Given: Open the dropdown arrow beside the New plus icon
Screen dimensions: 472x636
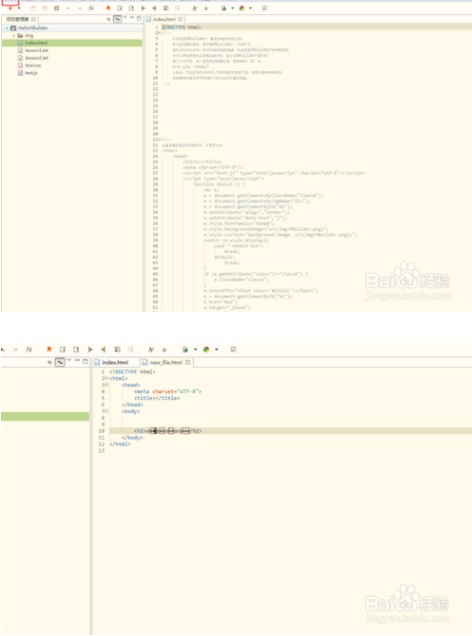Looking at the screenshot, I should 19,8.
